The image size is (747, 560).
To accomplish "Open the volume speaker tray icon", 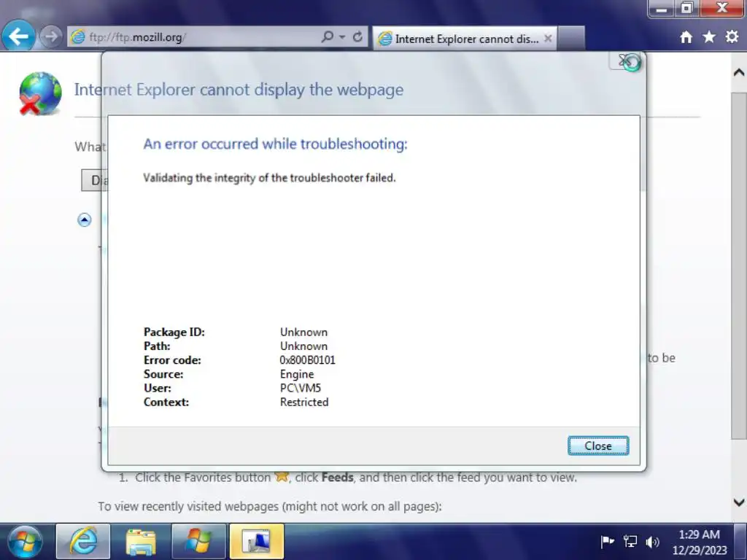I will [x=652, y=542].
